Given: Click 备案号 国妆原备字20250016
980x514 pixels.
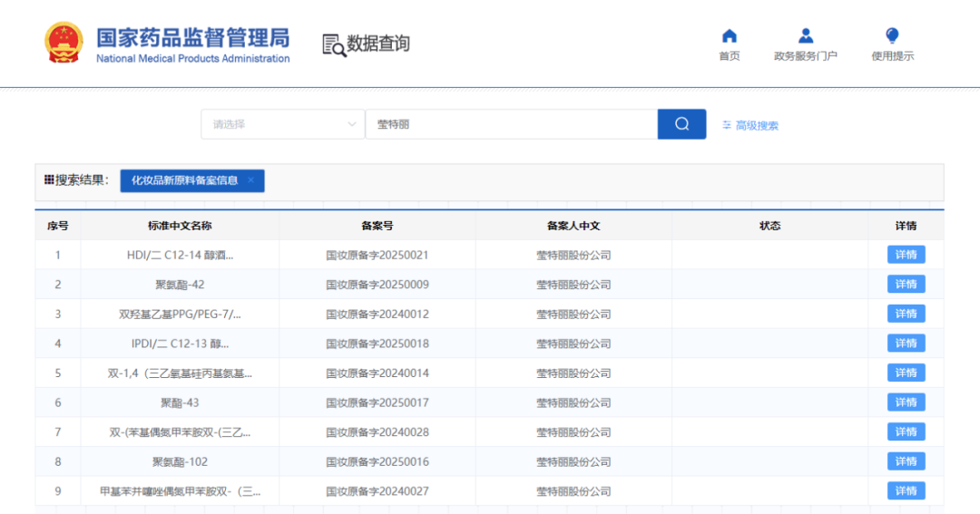Looking at the screenshot, I should pyautogui.click(x=377, y=462).
